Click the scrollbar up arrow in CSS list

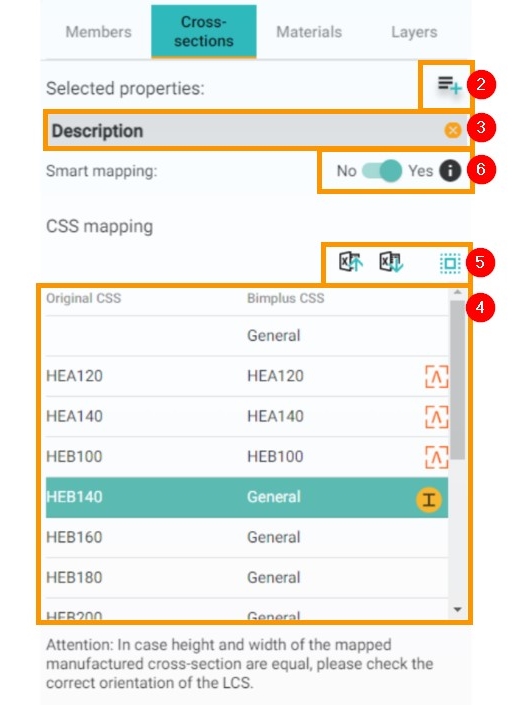(458, 293)
